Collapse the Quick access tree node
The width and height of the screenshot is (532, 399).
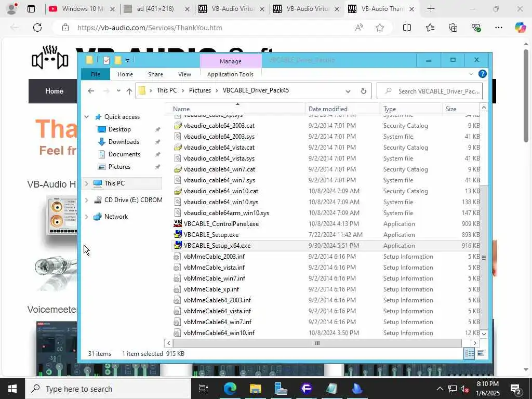click(x=87, y=117)
